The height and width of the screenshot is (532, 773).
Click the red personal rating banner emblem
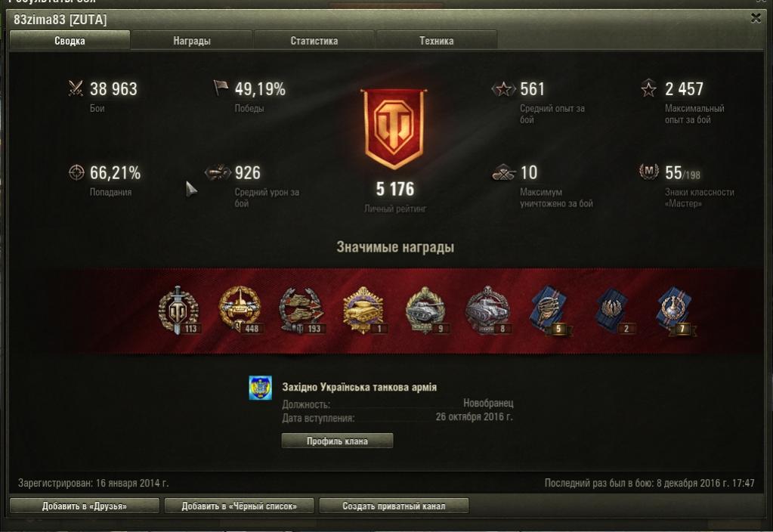(x=394, y=129)
